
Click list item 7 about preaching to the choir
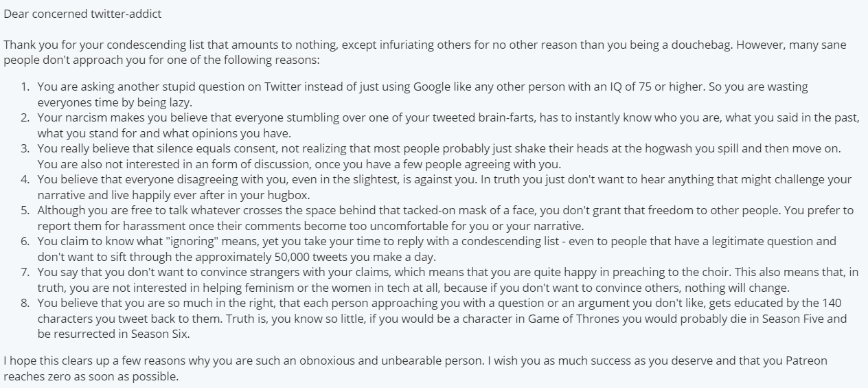(440, 280)
